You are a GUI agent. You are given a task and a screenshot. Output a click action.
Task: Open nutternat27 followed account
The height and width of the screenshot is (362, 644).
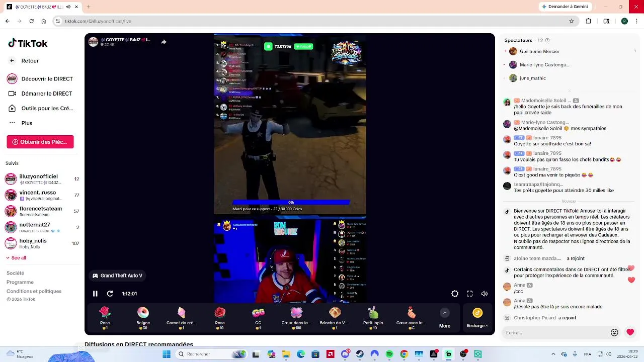click(x=42, y=227)
